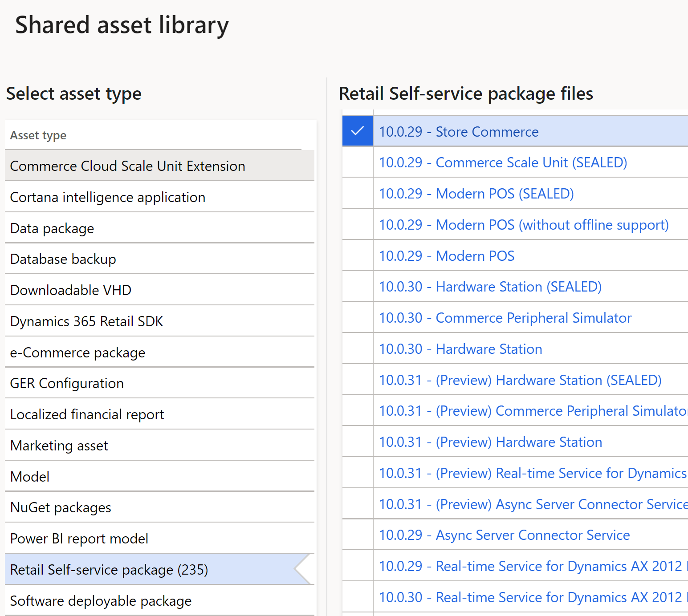688x616 pixels.
Task: Tick the 10.0.29 Async Server Connector Service row checkbox
Action: pyautogui.click(x=358, y=535)
